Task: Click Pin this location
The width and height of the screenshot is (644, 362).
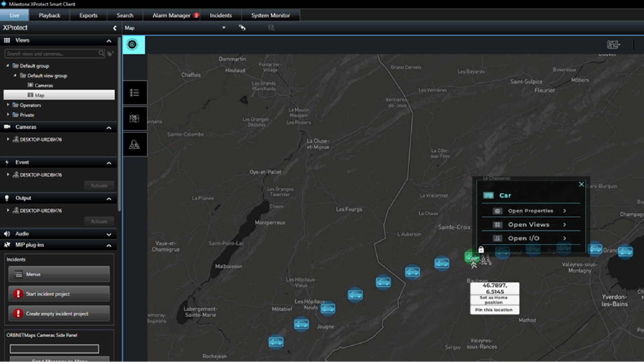Action: pos(494,310)
